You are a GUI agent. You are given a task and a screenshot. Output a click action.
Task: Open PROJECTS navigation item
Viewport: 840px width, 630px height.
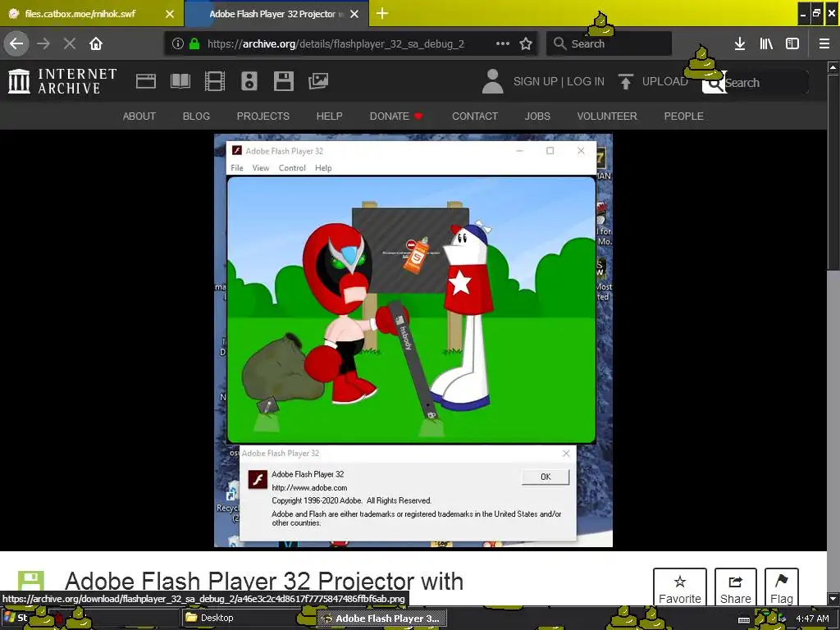263,116
